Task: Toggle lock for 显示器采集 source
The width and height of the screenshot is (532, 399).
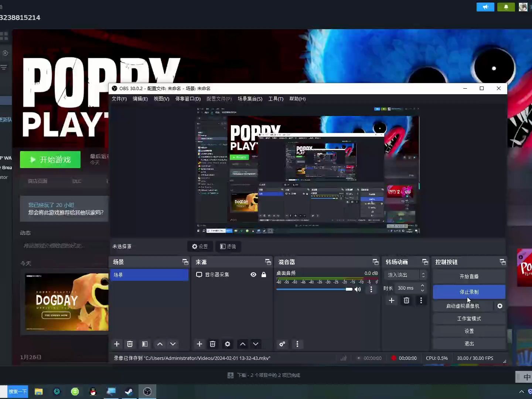Action: 264,274
